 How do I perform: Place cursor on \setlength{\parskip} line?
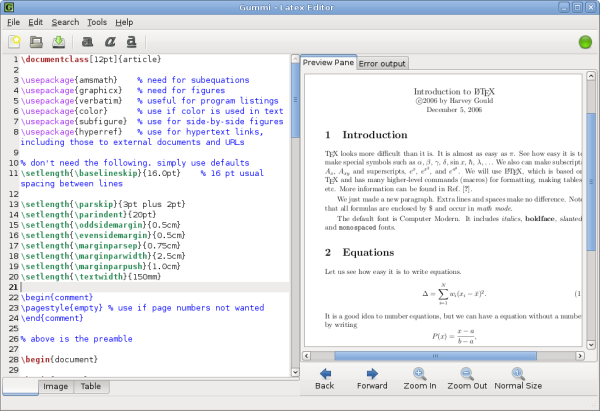(103, 204)
